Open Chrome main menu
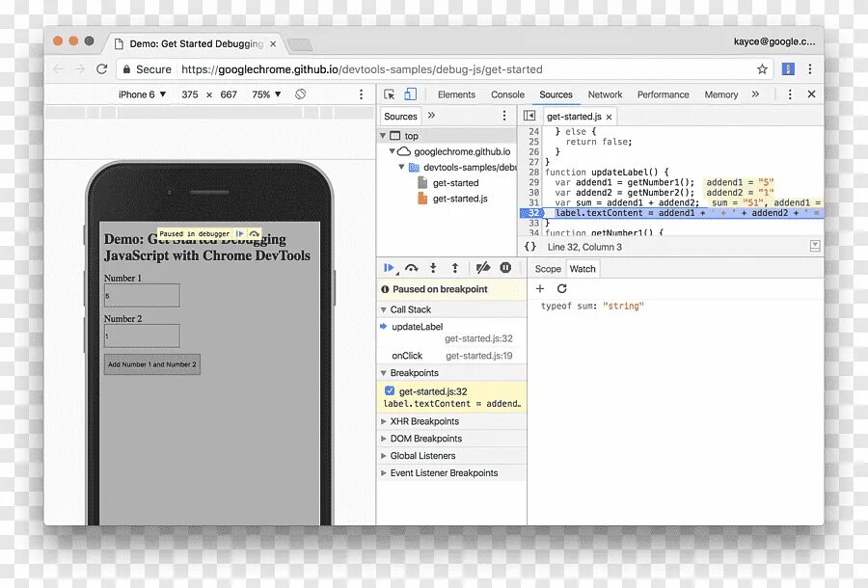 810,69
